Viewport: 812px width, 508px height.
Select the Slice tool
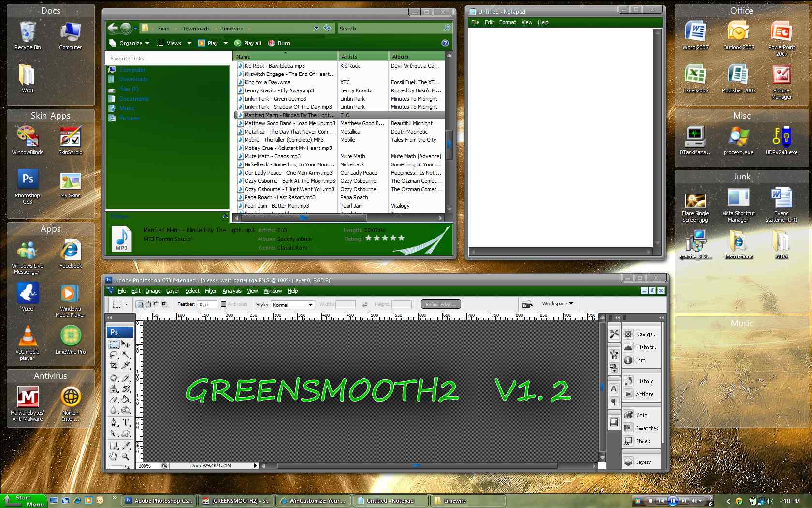tap(126, 365)
